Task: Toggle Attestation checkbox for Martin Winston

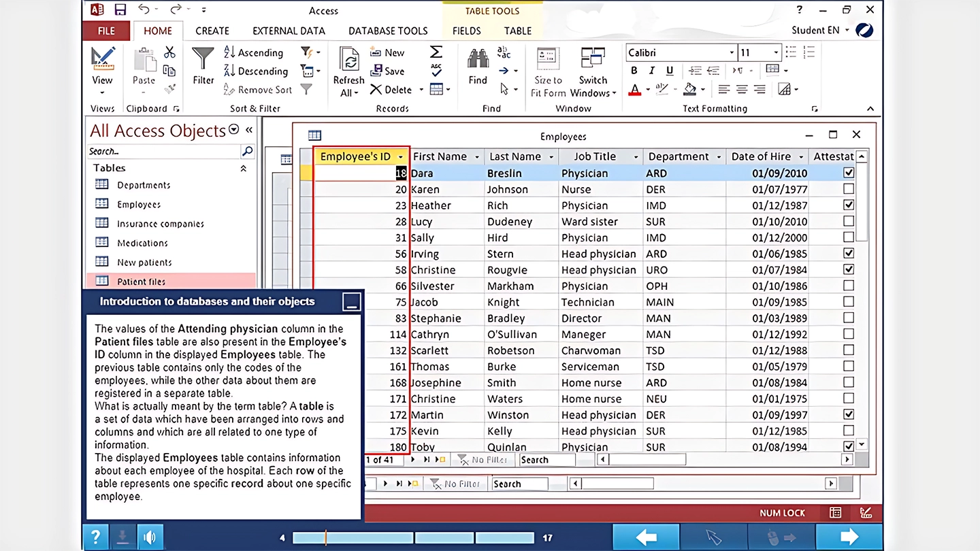Action: point(849,414)
